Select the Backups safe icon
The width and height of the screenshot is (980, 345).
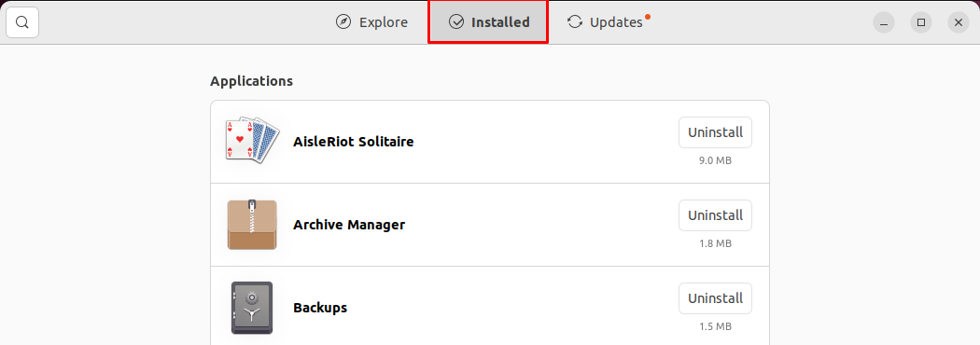[x=252, y=308]
